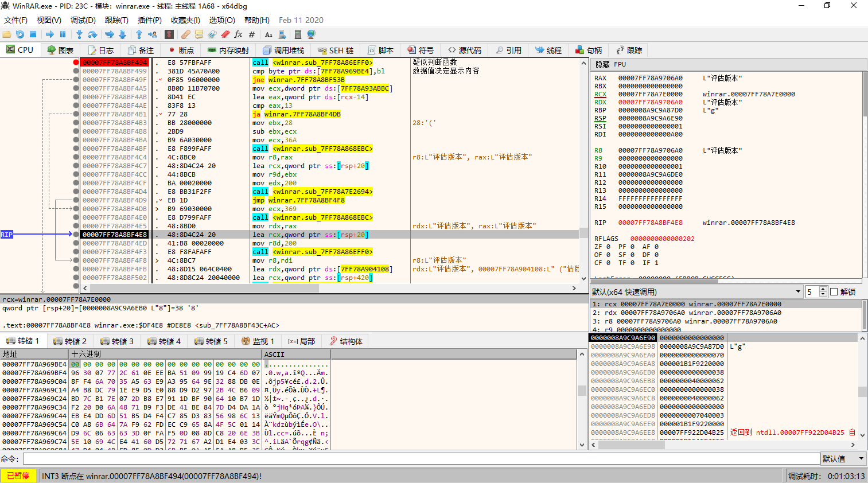Open the 句柄 handles tab
Viewport: 868px width, 483px height.
589,50
